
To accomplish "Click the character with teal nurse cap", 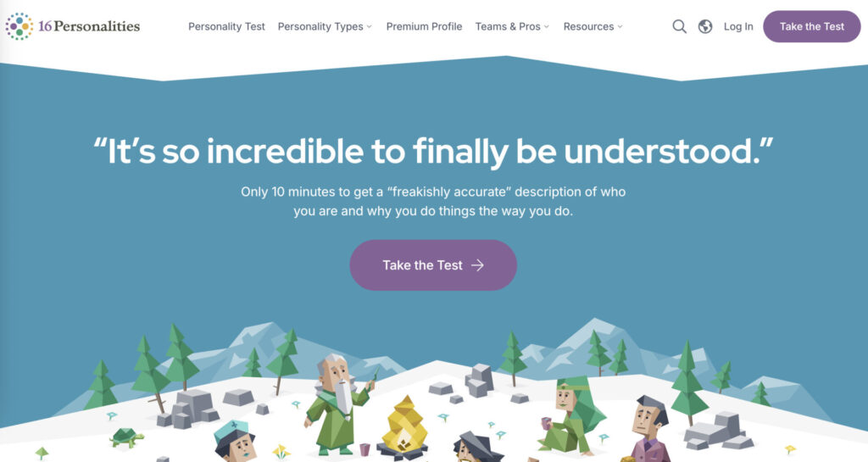I will 236,441.
